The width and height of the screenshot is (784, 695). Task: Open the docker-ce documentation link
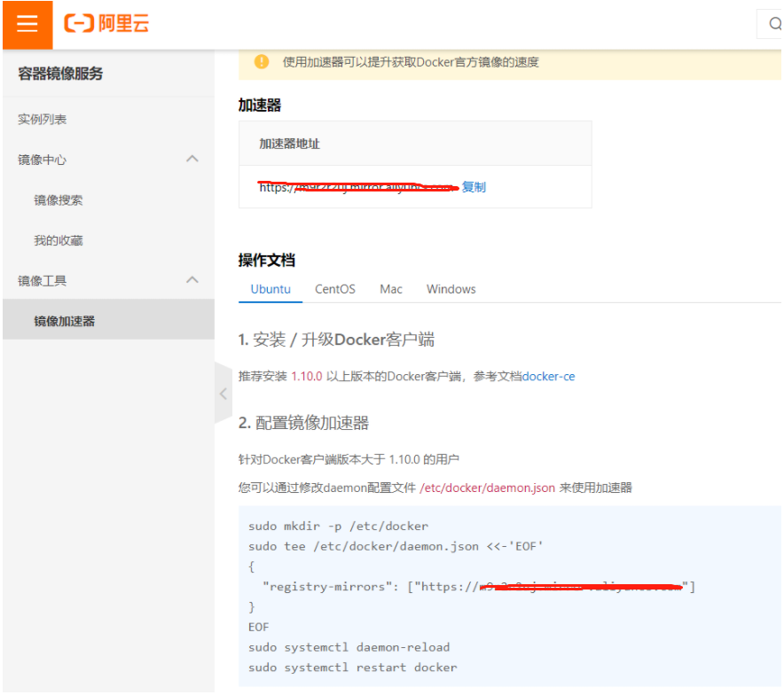[548, 376]
